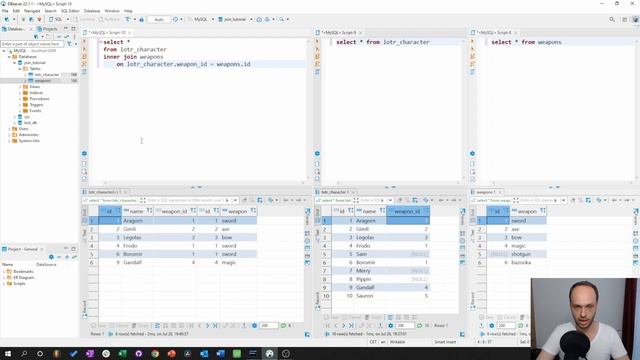The height and width of the screenshot is (360, 640).
Task: Sort by the name column in the join result
Action: tap(149, 211)
